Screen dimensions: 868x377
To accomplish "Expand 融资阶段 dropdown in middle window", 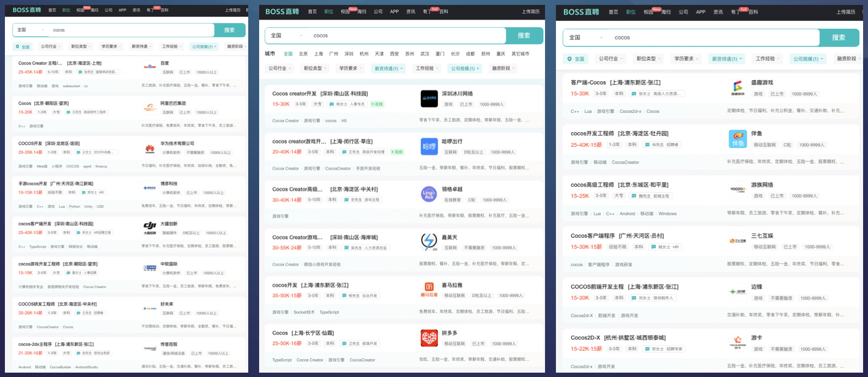I will point(503,68).
